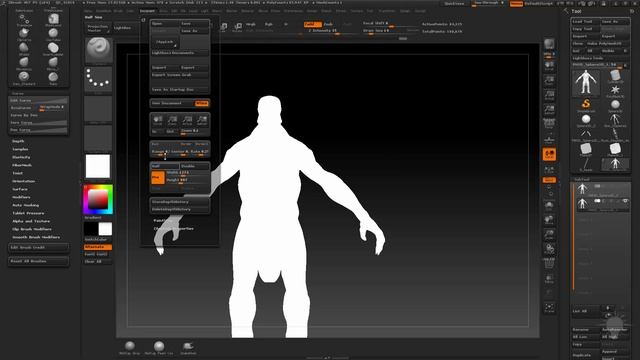Expand the Tablet Pressure brush submenu

tap(28, 213)
